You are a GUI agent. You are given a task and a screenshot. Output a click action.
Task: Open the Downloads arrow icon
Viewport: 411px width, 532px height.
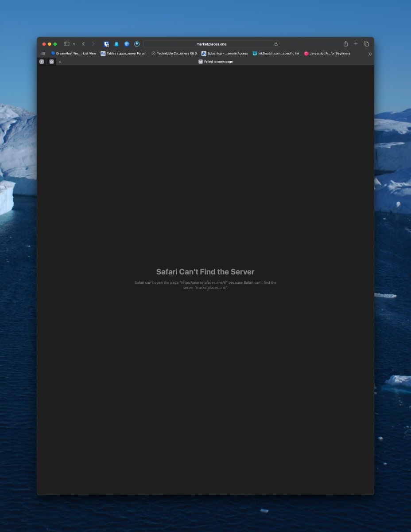tap(137, 44)
